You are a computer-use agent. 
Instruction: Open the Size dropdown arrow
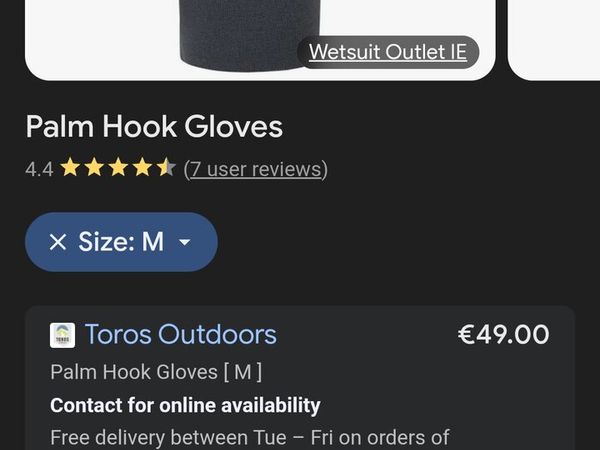185,242
